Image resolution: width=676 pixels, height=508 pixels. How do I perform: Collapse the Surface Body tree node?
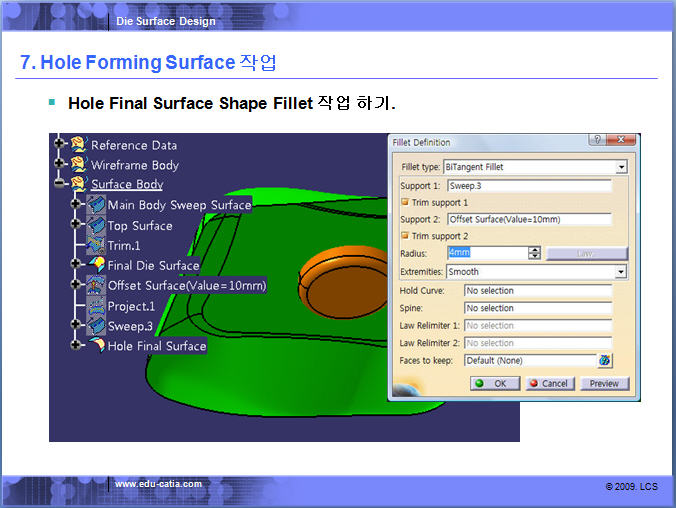(60, 184)
